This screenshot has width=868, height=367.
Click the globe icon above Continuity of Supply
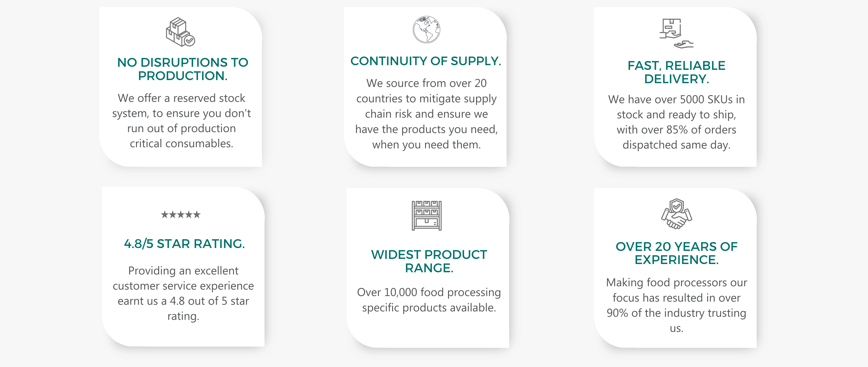426,30
